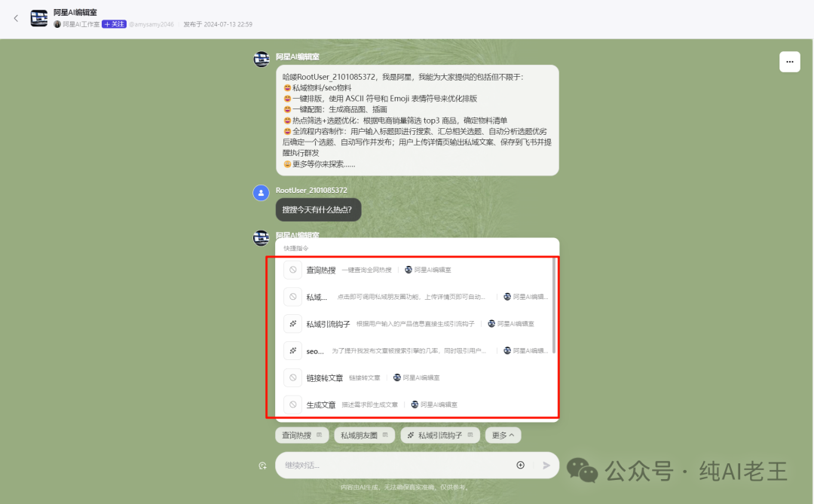The image size is (814, 504).
Task: Collapse the shortcut list via 更多
Action: coord(503,435)
